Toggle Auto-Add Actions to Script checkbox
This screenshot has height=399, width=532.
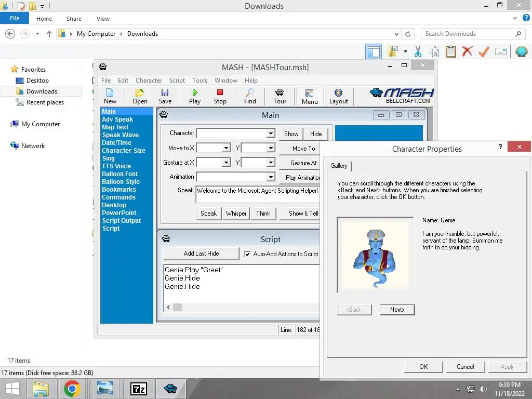(x=247, y=254)
